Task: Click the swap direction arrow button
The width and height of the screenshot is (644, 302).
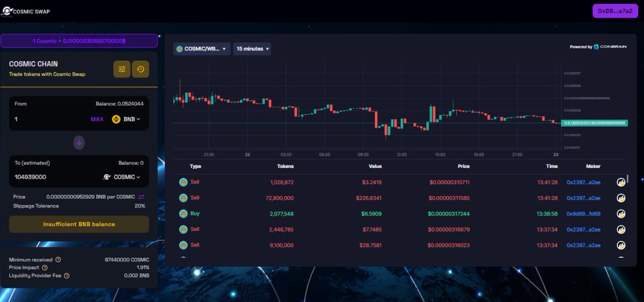Action: point(79,142)
